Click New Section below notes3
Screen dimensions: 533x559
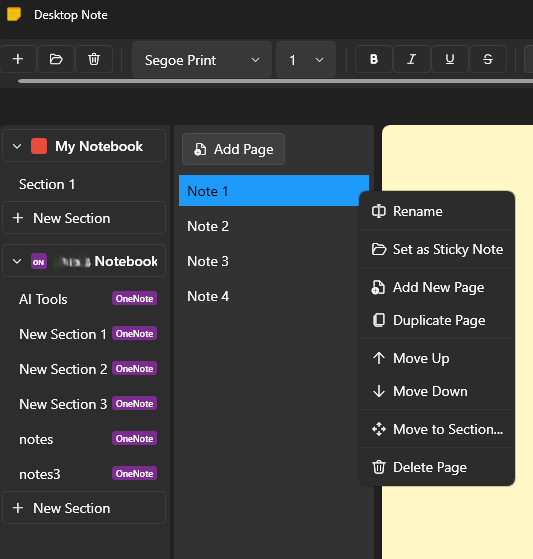point(84,508)
